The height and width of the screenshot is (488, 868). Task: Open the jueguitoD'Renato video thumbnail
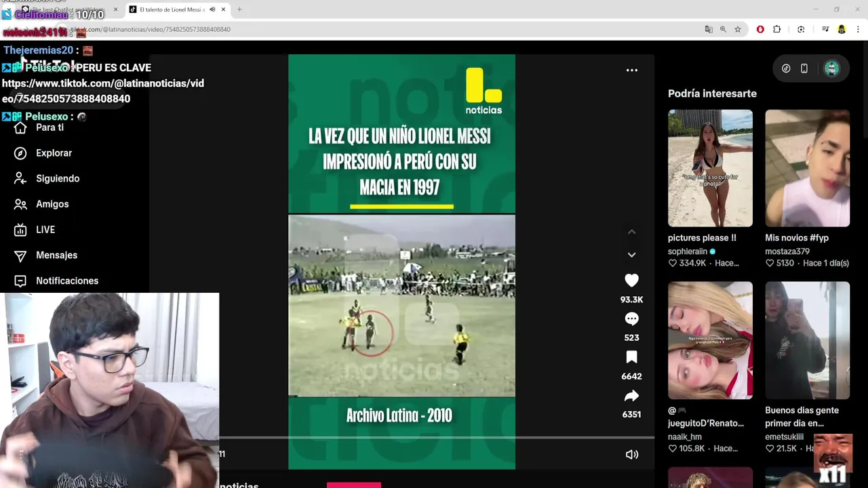(710, 340)
